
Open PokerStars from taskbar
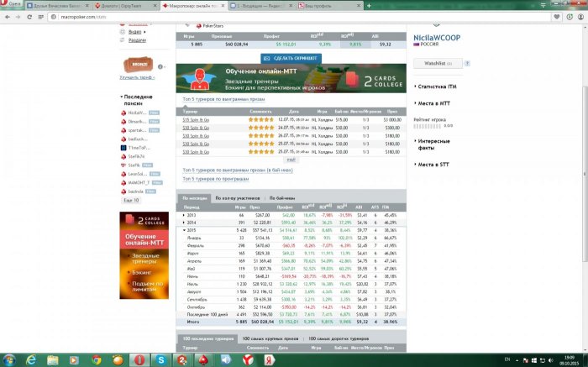click(x=203, y=360)
